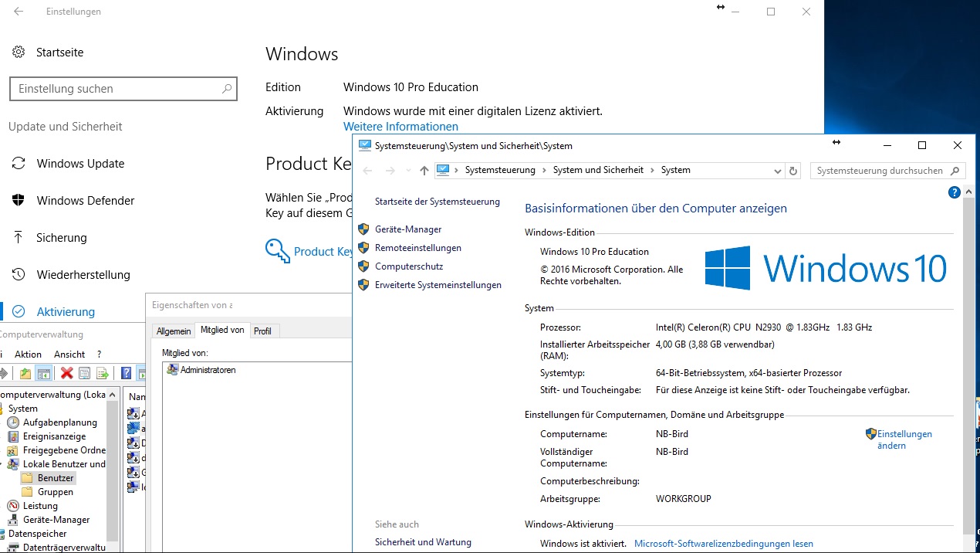The image size is (980, 553).
Task: Click the Einstellung suchen search field
Action: point(123,89)
